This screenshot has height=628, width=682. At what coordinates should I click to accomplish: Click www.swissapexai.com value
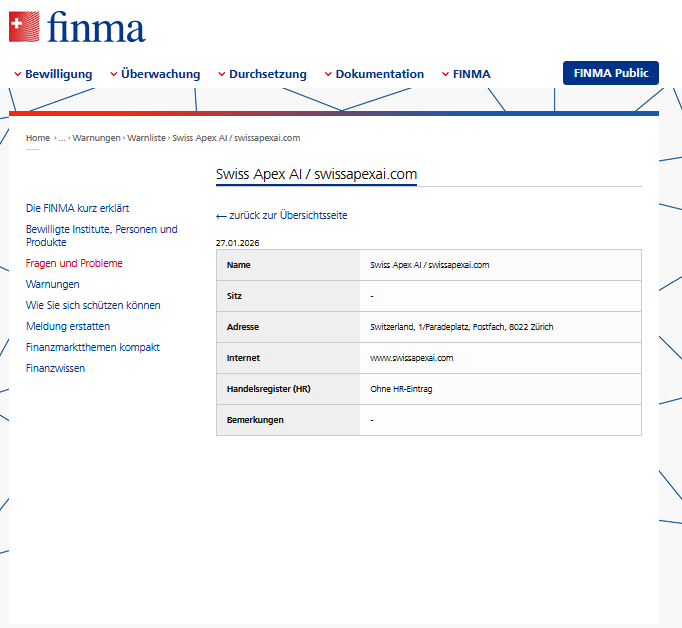(x=411, y=358)
